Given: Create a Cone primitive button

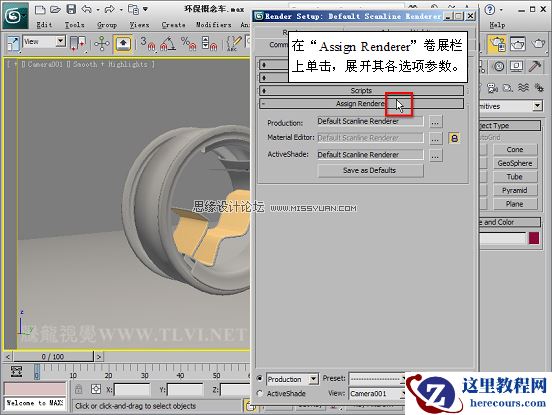Looking at the screenshot, I should point(515,150).
